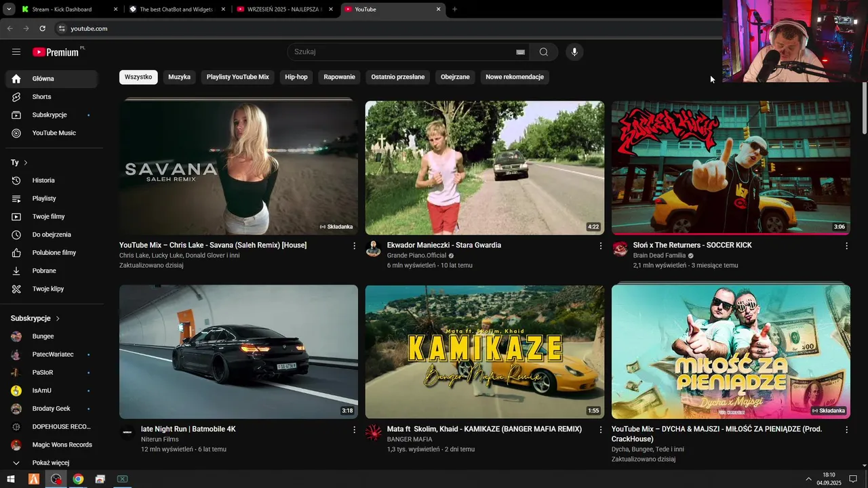Open Brodaty Geek subscription channel
The height and width of the screenshot is (488, 868).
[x=52, y=409]
